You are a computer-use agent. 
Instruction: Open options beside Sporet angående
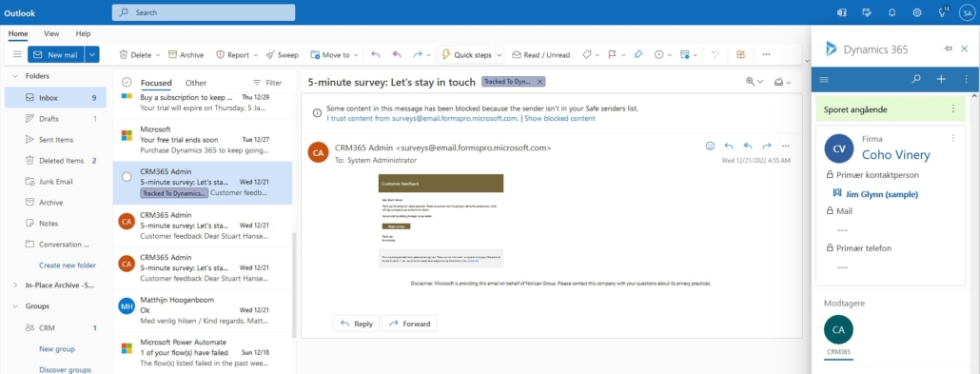pos(953,108)
